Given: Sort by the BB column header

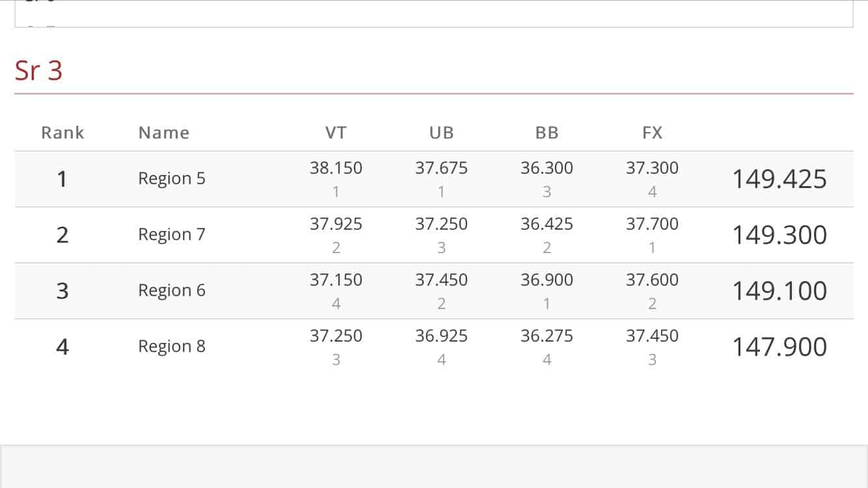Looking at the screenshot, I should tap(547, 133).
